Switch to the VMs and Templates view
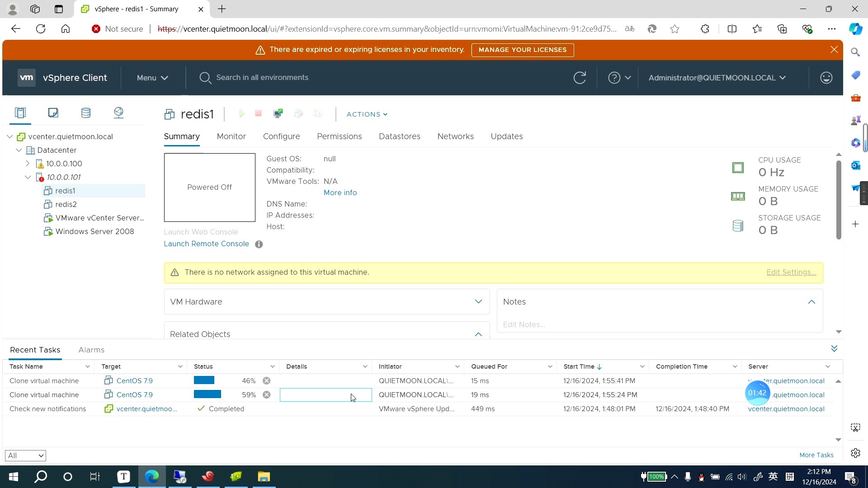Image resolution: width=868 pixels, height=488 pixels. point(53,113)
